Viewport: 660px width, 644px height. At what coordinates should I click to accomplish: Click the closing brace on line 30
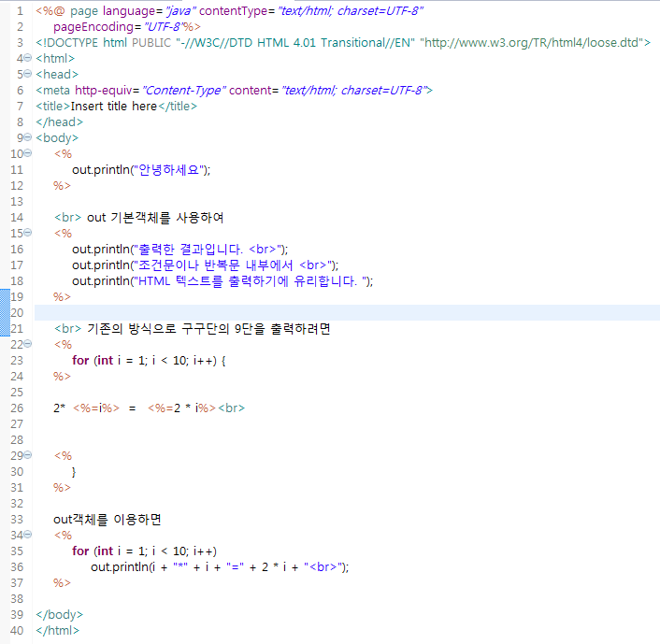pos(74,472)
